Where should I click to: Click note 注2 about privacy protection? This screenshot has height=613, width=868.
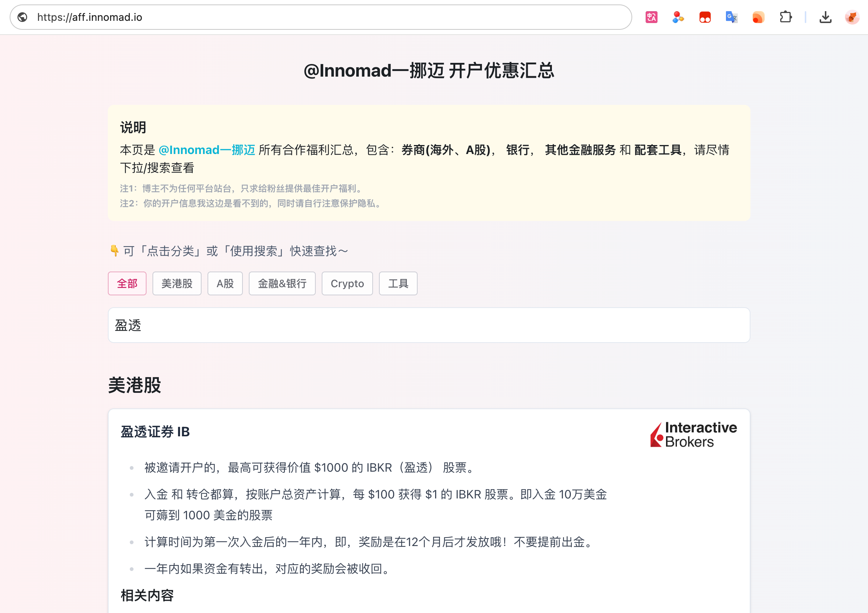[x=251, y=203]
